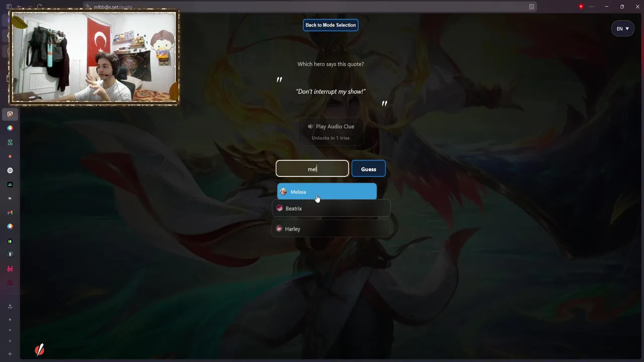Open the downloads icon in the sidebar
This screenshot has width=644, height=362.
tap(10, 306)
